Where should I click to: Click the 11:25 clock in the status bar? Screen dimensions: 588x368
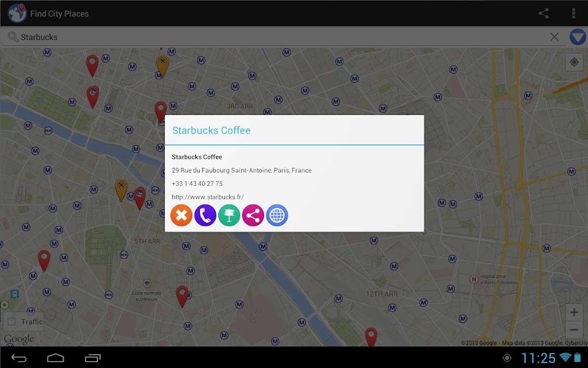pos(539,358)
